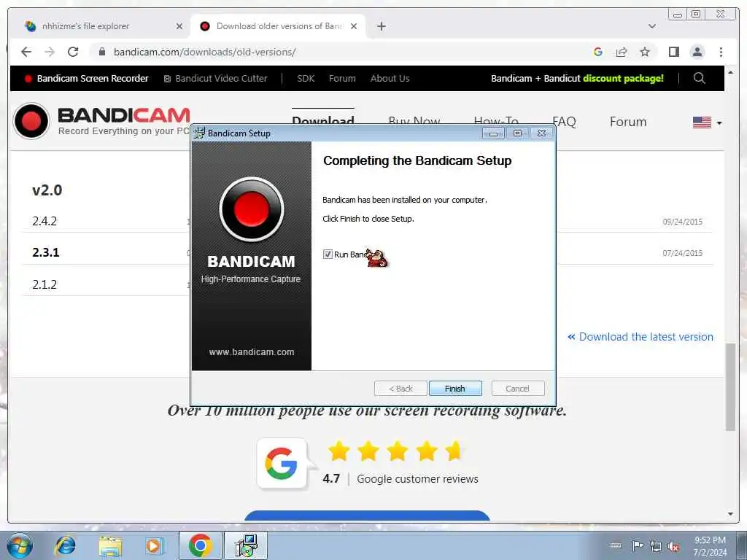Open About Us page

390,79
